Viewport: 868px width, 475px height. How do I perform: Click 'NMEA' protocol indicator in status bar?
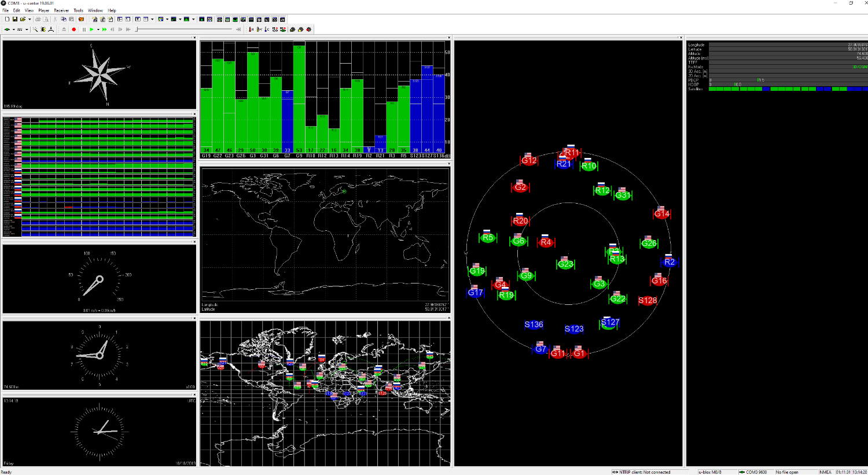tap(825, 472)
